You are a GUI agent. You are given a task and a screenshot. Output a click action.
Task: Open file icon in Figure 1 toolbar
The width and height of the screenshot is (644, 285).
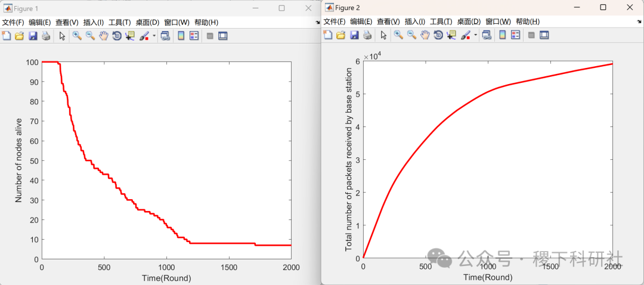(x=19, y=36)
